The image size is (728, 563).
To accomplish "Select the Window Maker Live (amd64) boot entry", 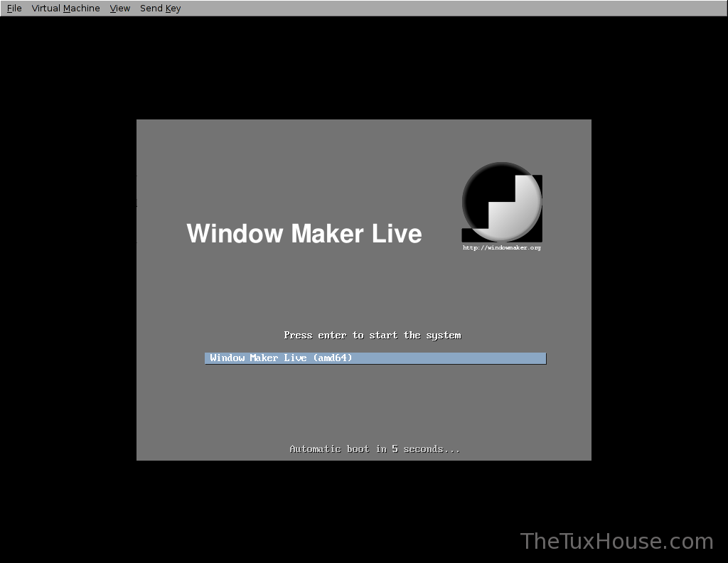I will (x=375, y=358).
